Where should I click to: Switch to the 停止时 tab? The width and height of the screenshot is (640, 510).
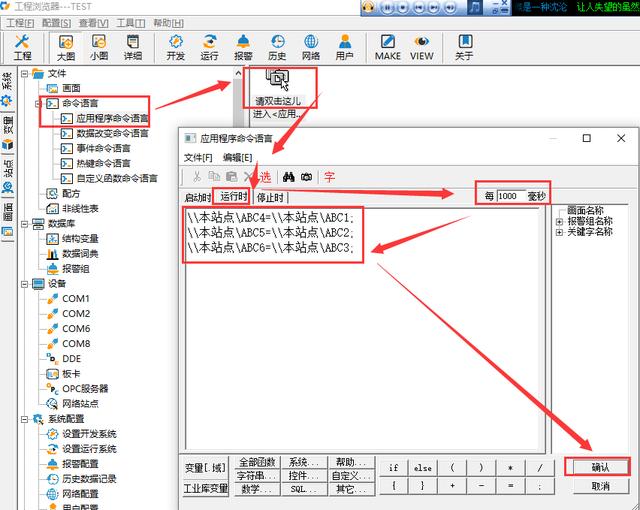click(x=270, y=197)
